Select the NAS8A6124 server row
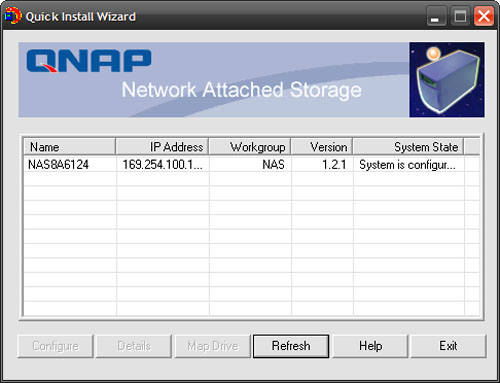The height and width of the screenshot is (383, 500). pyautogui.click(x=252, y=164)
